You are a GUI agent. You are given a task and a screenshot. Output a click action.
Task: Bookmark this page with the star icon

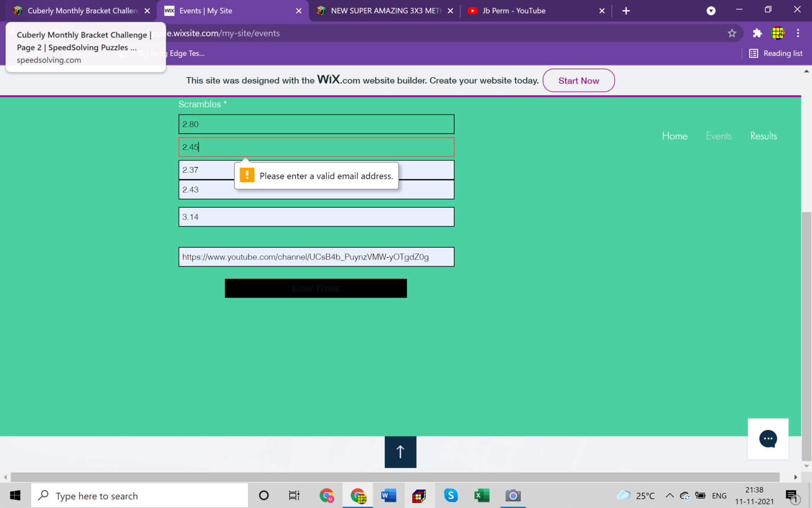[732, 33]
